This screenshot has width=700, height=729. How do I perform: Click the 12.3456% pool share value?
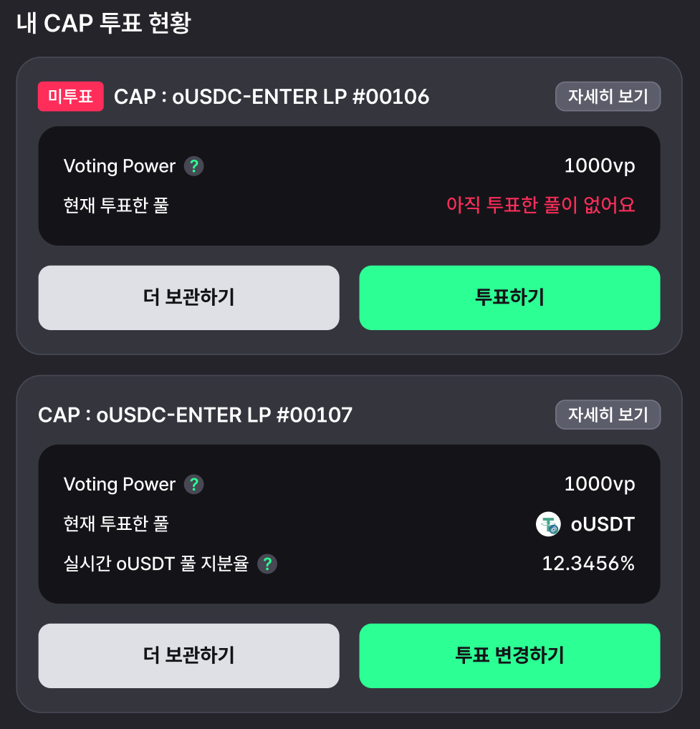588,564
